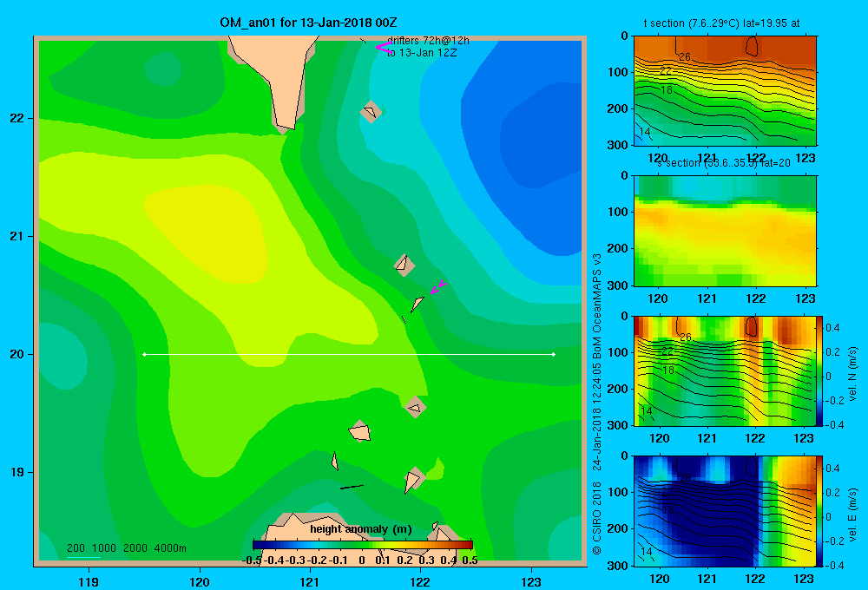
Task: Click latitude label 22 on main map
Action: point(16,119)
